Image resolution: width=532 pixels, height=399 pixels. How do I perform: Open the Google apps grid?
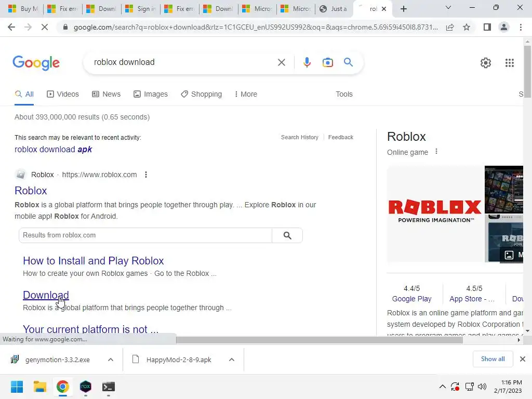509,63
